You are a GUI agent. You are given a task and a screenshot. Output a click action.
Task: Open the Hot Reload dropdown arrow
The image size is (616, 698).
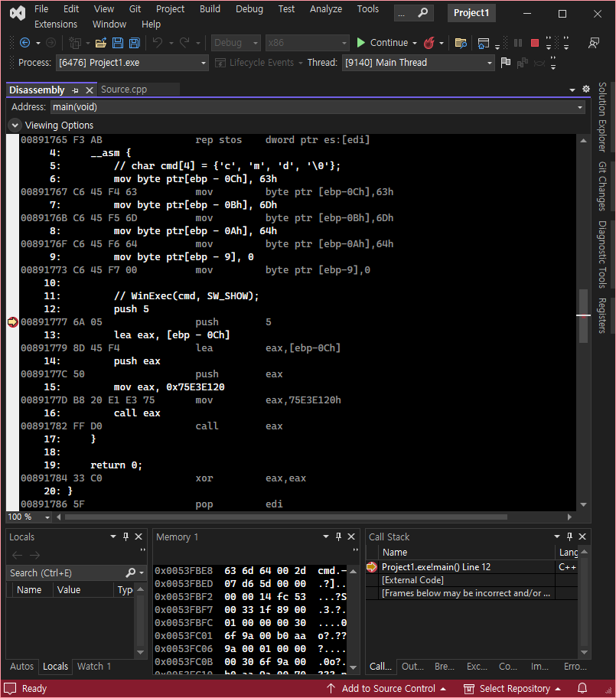tap(442, 43)
